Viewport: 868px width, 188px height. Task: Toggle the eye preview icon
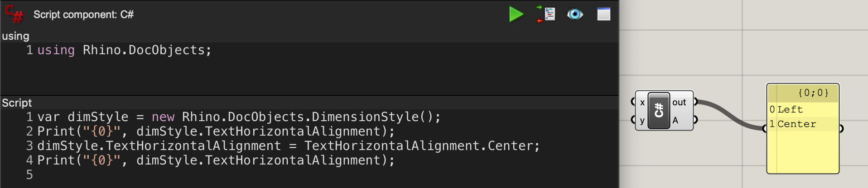click(575, 14)
